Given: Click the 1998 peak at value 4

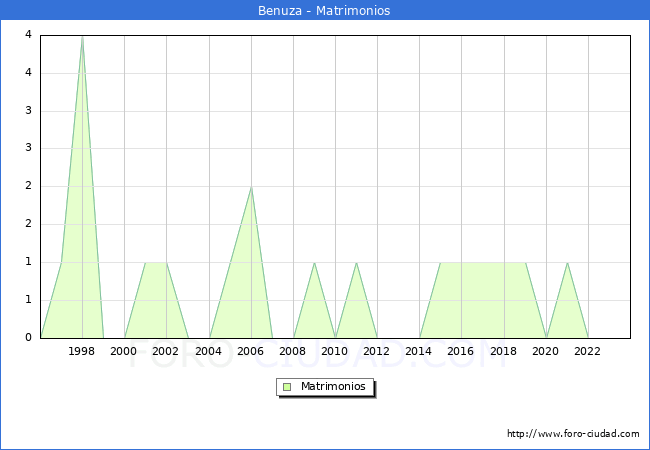Looking at the screenshot, I should 82,37.
